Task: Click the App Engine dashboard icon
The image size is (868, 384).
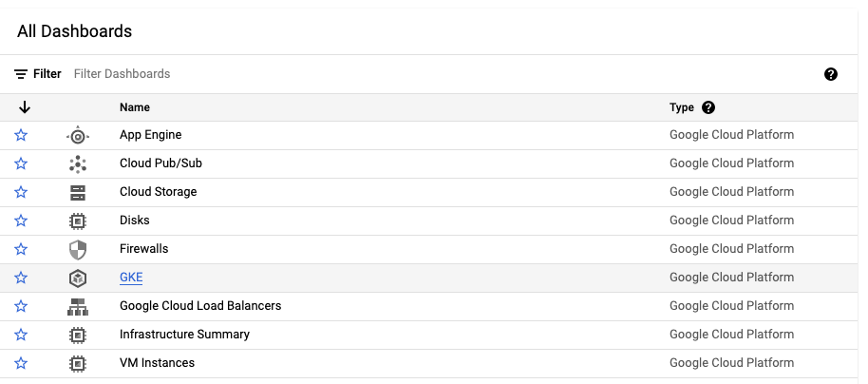Action: tap(78, 135)
